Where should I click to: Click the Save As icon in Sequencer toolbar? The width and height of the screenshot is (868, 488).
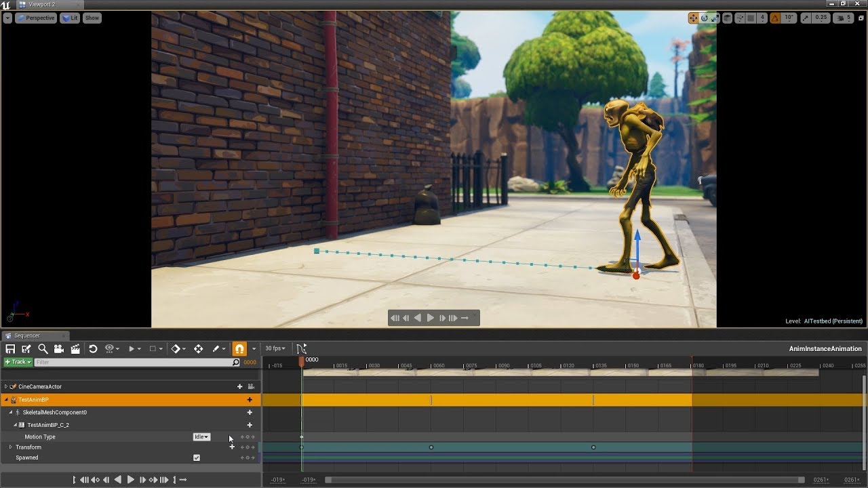(26, 349)
